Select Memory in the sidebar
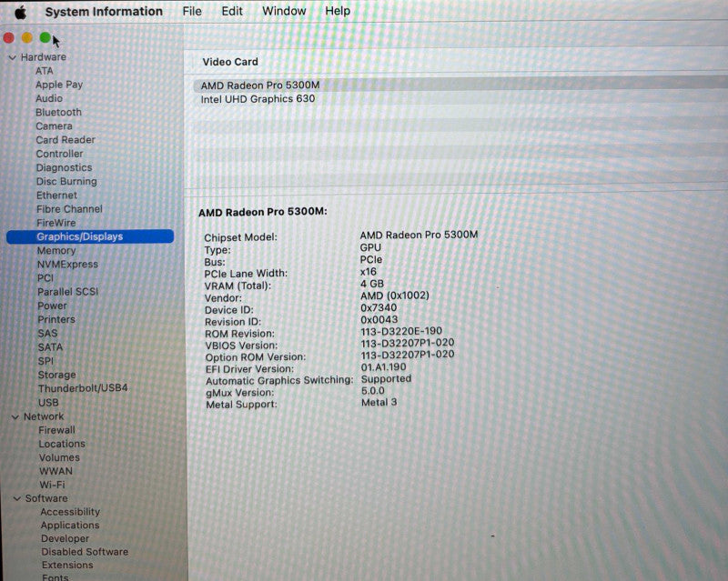728x581 pixels. (56, 251)
